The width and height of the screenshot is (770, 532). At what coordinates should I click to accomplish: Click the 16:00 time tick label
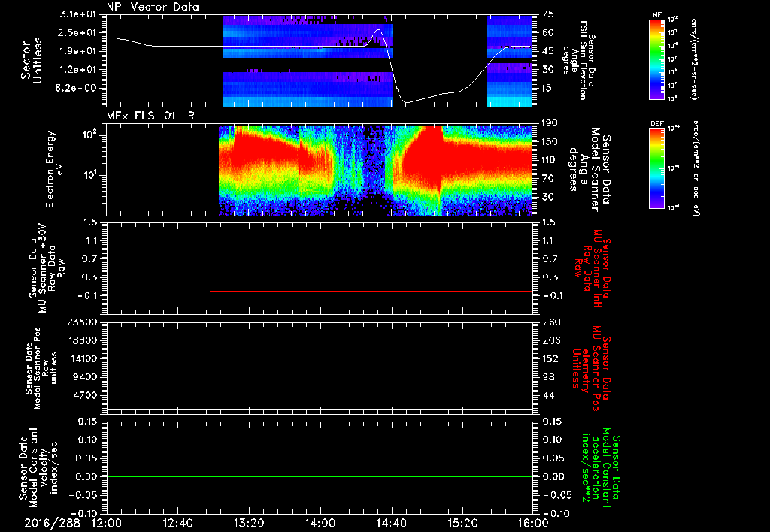pos(533,523)
